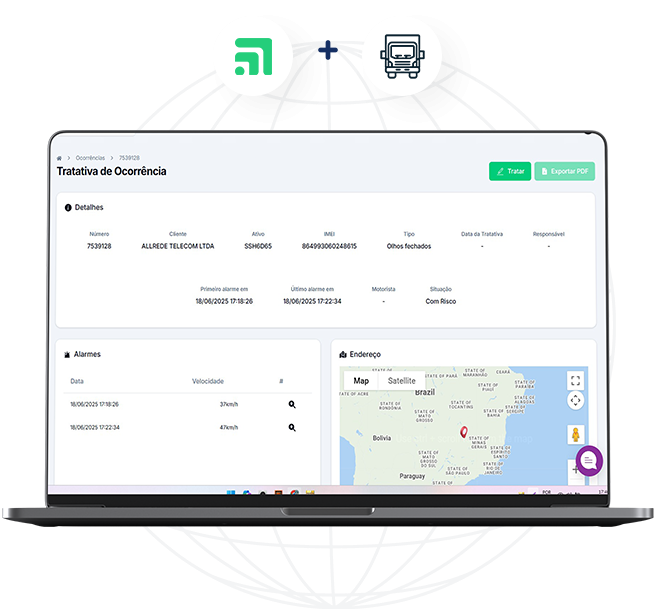Click the truck icon at top
The height and width of the screenshot is (610, 655).
402,56
